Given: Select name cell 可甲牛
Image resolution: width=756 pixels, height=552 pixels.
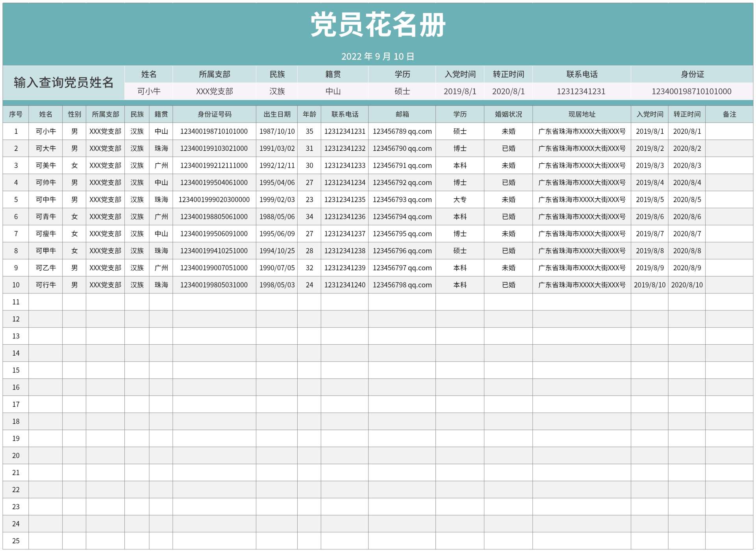Looking at the screenshot, I should (46, 251).
